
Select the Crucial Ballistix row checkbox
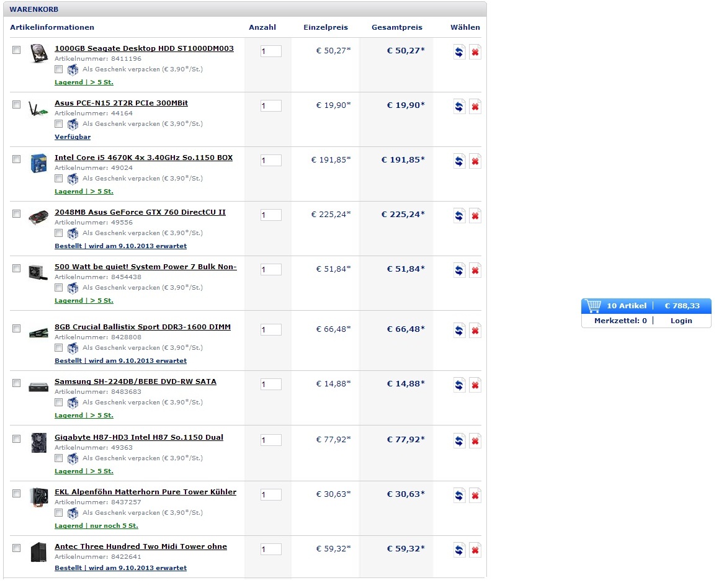[17, 328]
